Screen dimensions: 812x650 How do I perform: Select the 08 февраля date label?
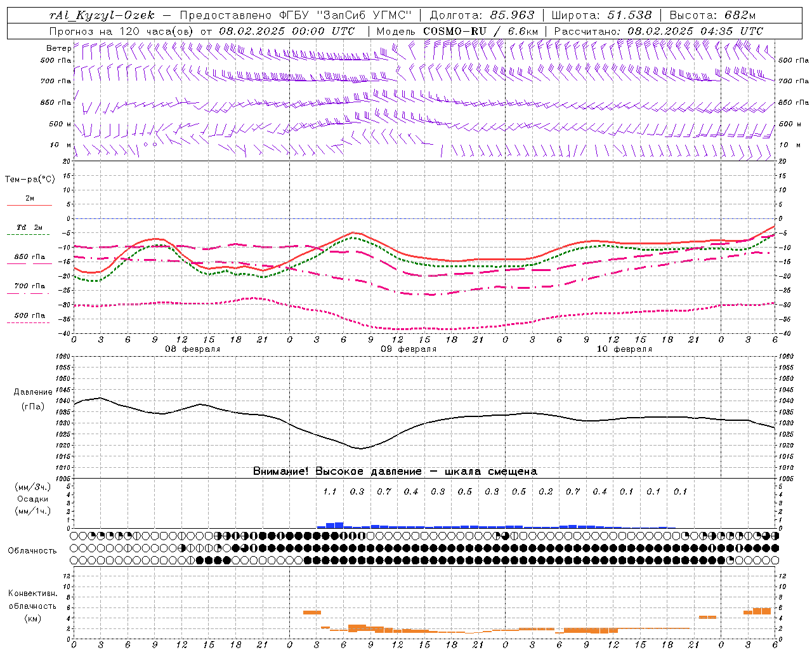[x=193, y=349]
